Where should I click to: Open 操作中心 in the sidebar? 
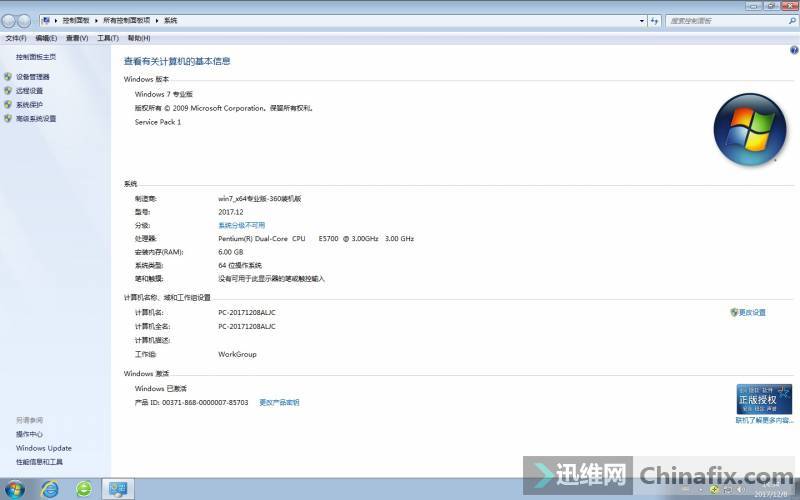coord(29,434)
